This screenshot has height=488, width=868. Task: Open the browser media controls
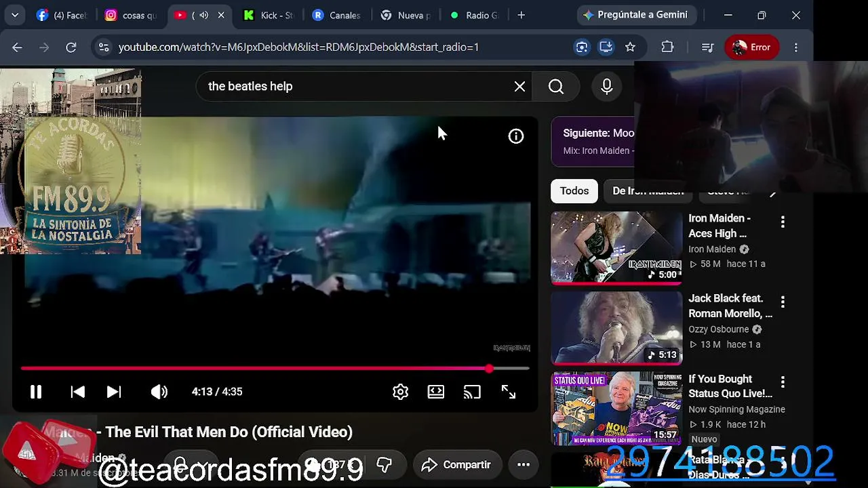(x=707, y=47)
